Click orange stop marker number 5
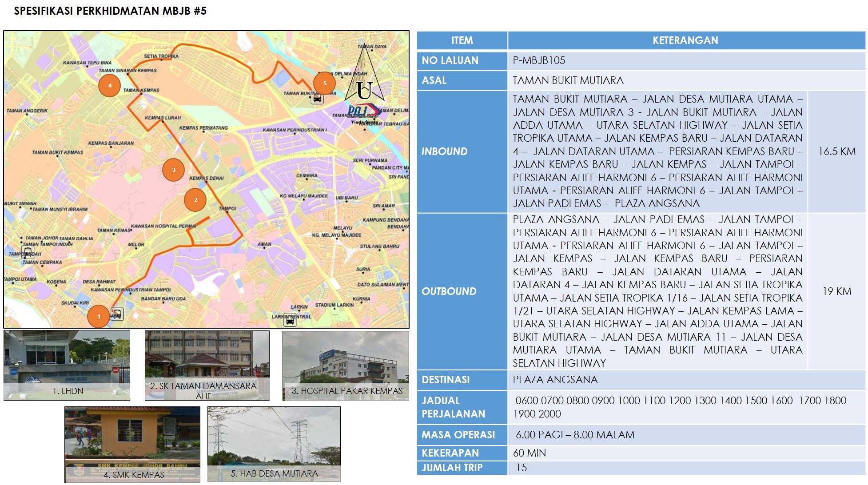This screenshot has height=485, width=868. tap(324, 83)
